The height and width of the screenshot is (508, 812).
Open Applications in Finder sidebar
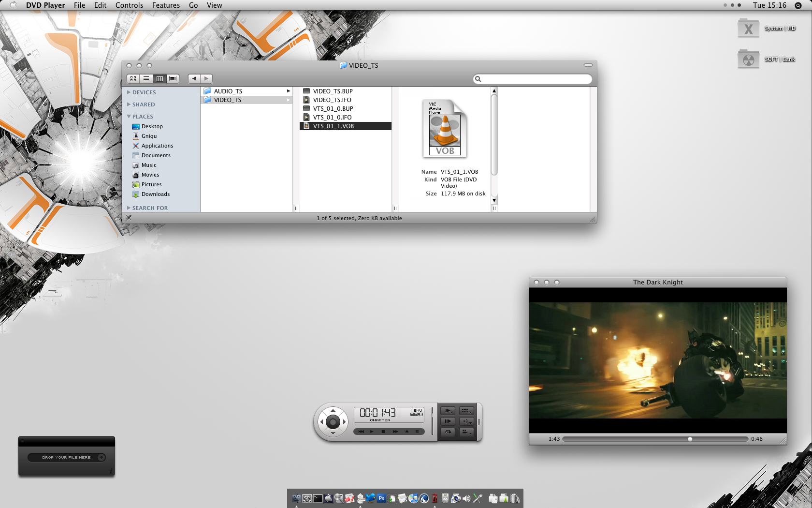[153, 146]
